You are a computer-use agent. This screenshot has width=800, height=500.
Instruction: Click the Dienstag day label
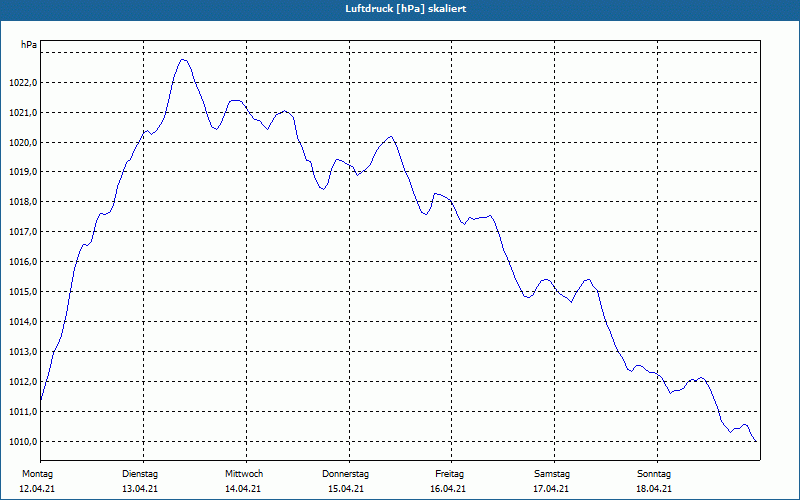(140, 474)
